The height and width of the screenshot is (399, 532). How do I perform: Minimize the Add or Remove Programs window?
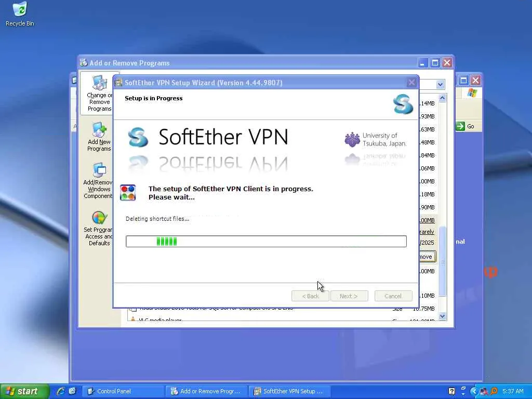click(423, 63)
